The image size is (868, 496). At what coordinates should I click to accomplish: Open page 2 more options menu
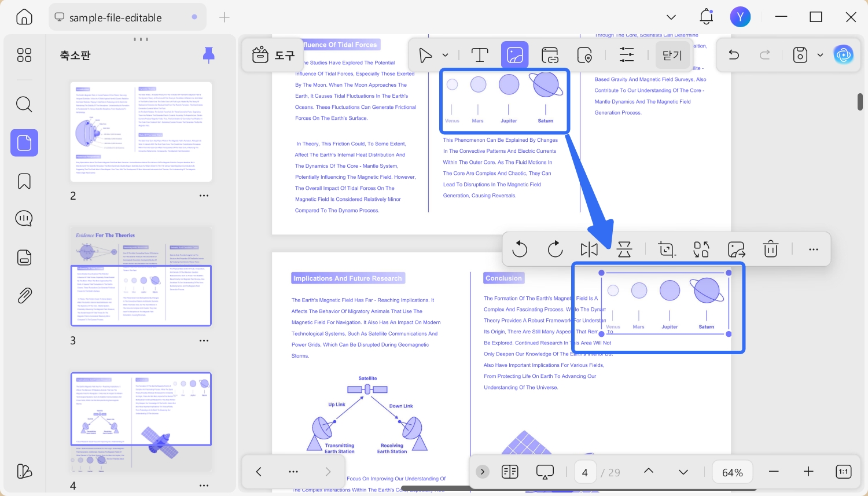pyautogui.click(x=204, y=196)
